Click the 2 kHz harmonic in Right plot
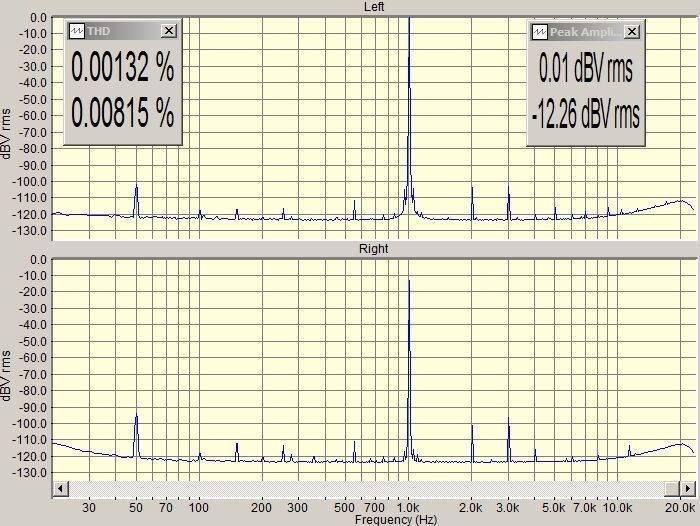The width and height of the screenshot is (700, 526). 472,443
